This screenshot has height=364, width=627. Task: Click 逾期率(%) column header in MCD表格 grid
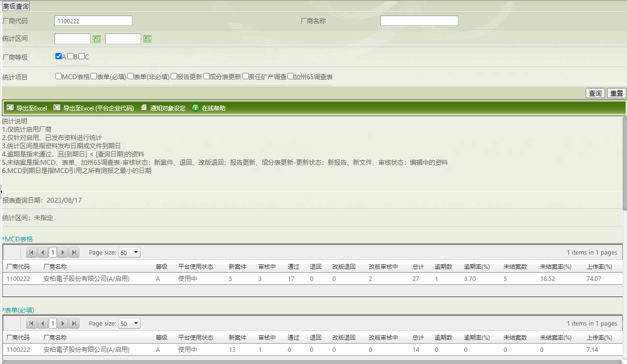click(x=477, y=267)
